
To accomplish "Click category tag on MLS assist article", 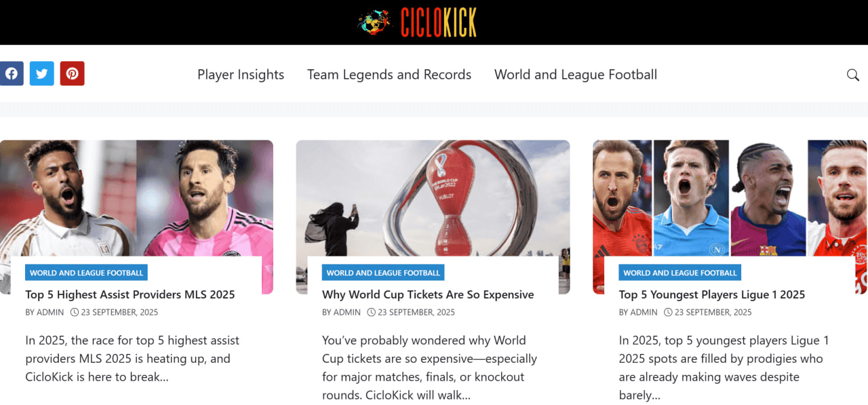I will click(x=87, y=273).
